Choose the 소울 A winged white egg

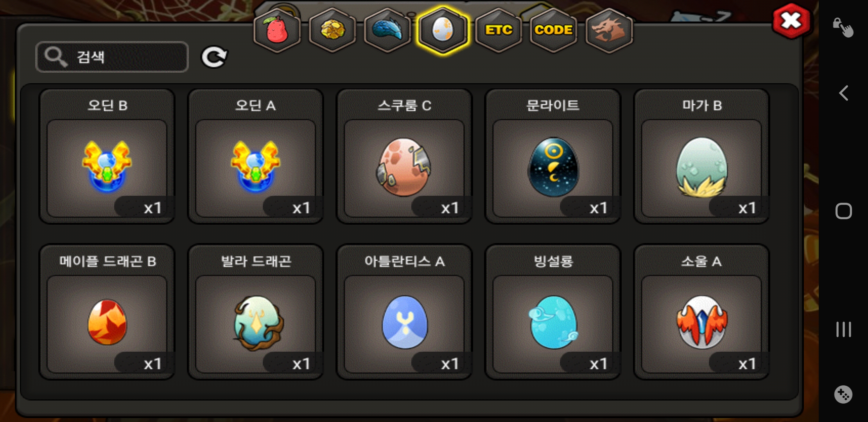pyautogui.click(x=701, y=312)
